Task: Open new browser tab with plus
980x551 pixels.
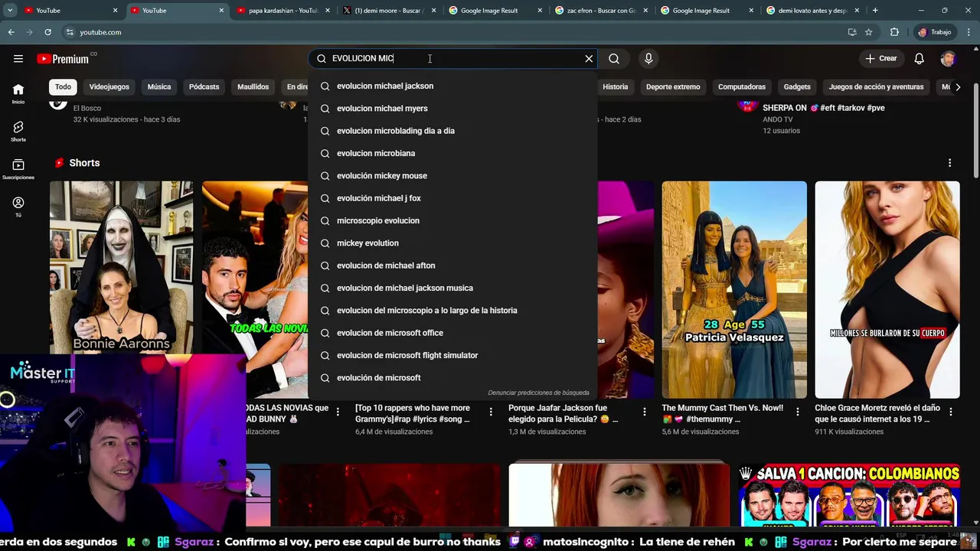Action: (x=875, y=11)
